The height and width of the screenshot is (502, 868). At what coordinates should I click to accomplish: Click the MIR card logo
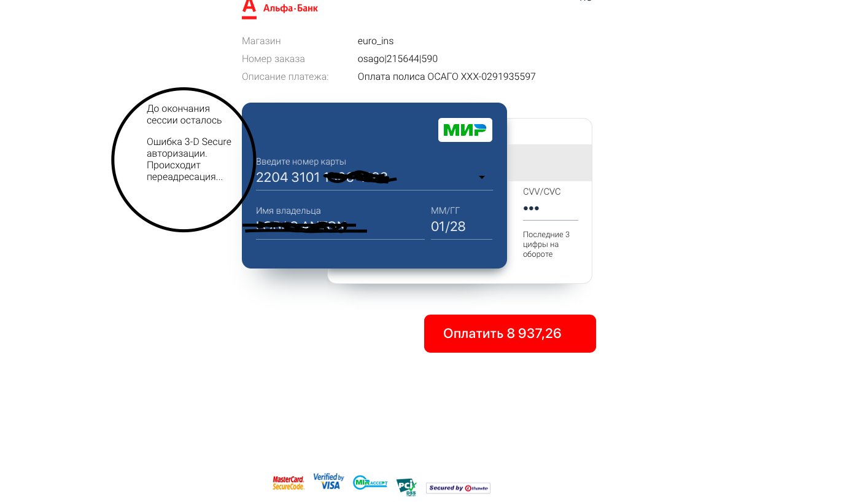[x=465, y=130]
